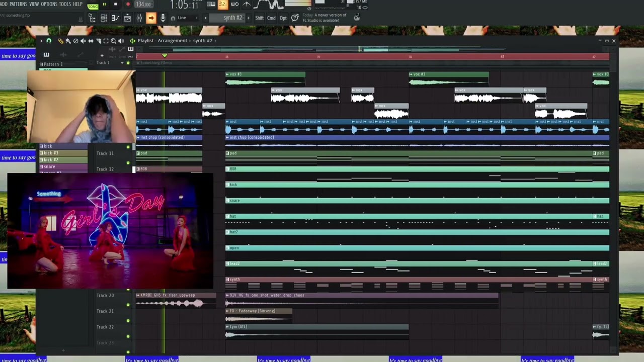
Task: Select the Delete tool in playlist toolbar
Action: (75, 41)
